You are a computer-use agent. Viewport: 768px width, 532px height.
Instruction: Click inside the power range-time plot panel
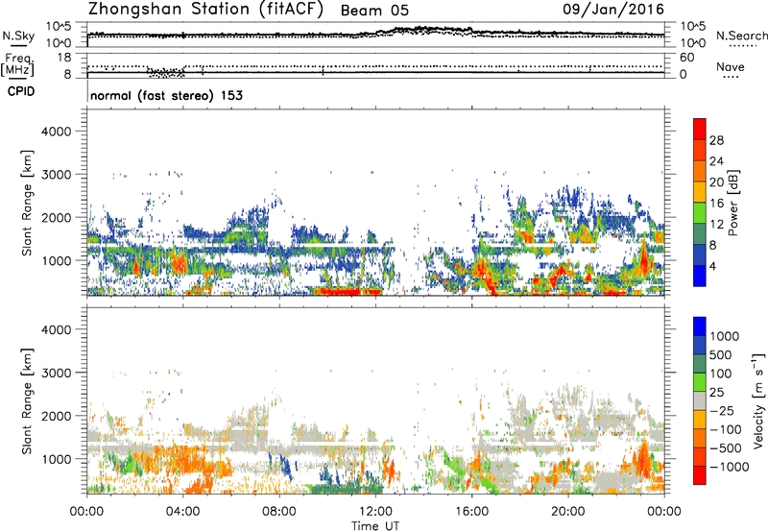tap(375, 203)
